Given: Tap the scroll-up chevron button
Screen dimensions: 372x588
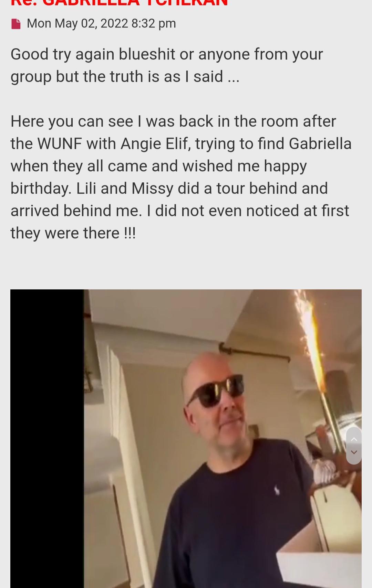Looking at the screenshot, I should tap(354, 439).
